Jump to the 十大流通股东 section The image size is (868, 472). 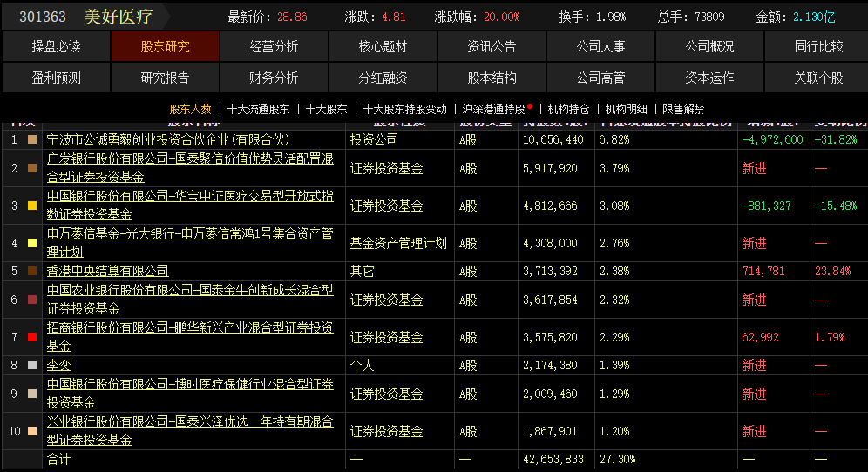(x=259, y=109)
